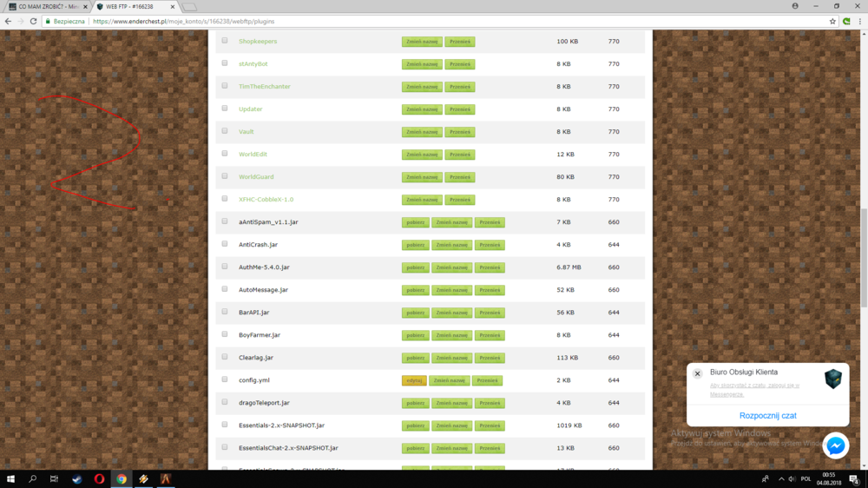Bookmark this page with the star icon
Screen dimensions: 868x488
(832, 21)
